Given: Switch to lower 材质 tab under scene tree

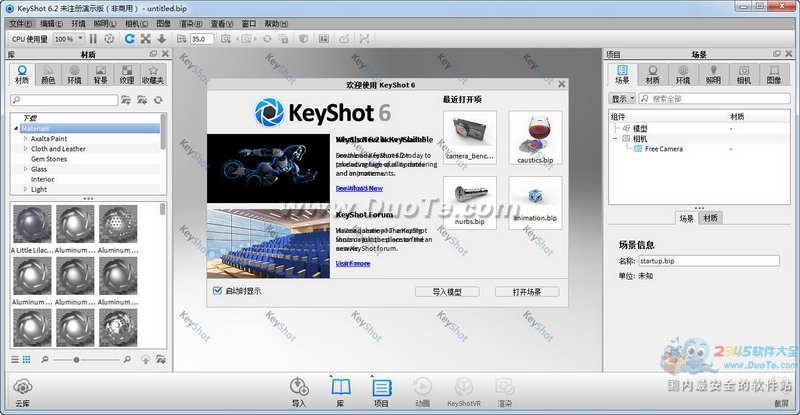Looking at the screenshot, I should 711,218.
